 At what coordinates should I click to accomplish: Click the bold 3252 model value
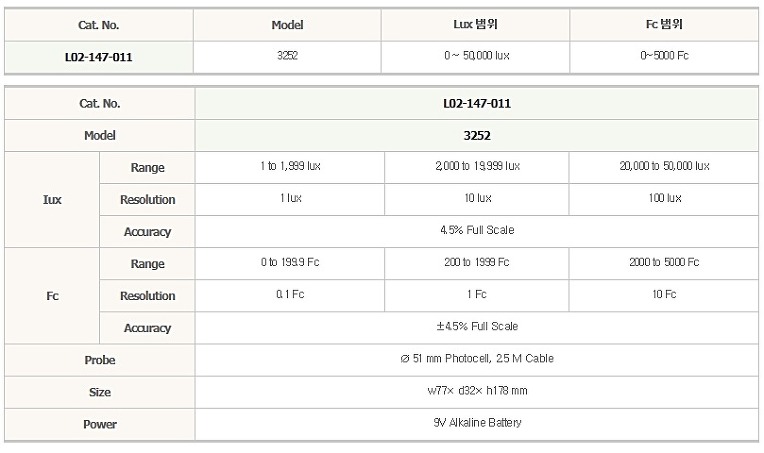[x=477, y=135]
